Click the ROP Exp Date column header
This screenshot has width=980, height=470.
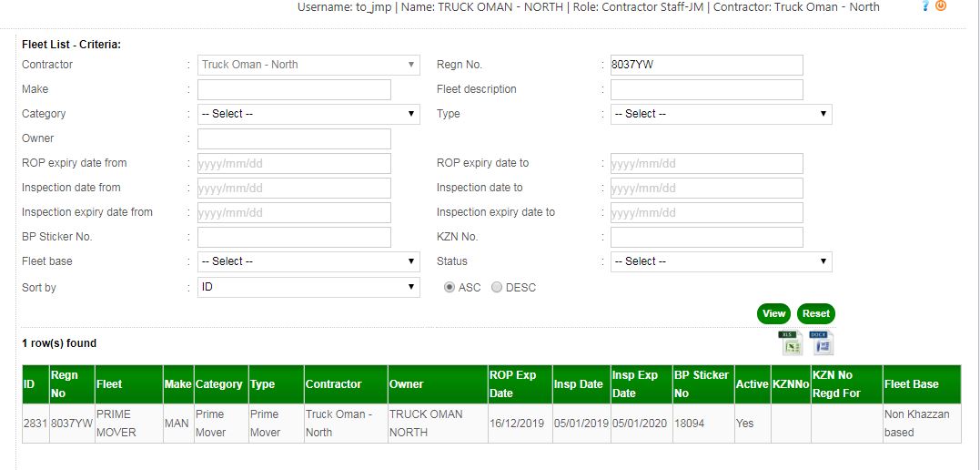tap(513, 384)
